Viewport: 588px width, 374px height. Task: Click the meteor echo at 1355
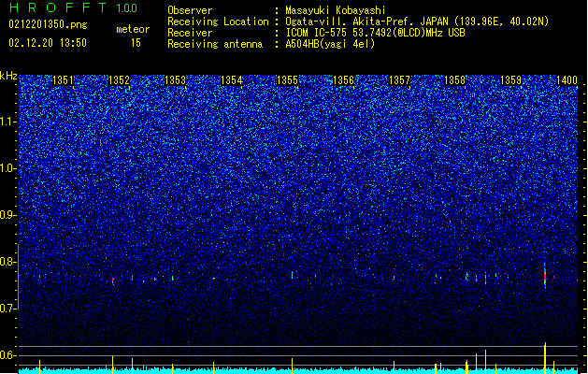(292, 275)
